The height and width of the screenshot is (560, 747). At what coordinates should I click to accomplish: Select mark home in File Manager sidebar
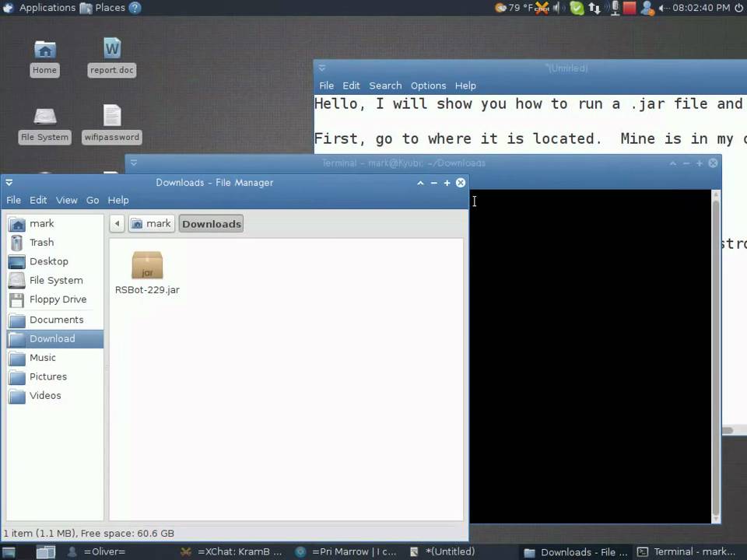[54, 224]
